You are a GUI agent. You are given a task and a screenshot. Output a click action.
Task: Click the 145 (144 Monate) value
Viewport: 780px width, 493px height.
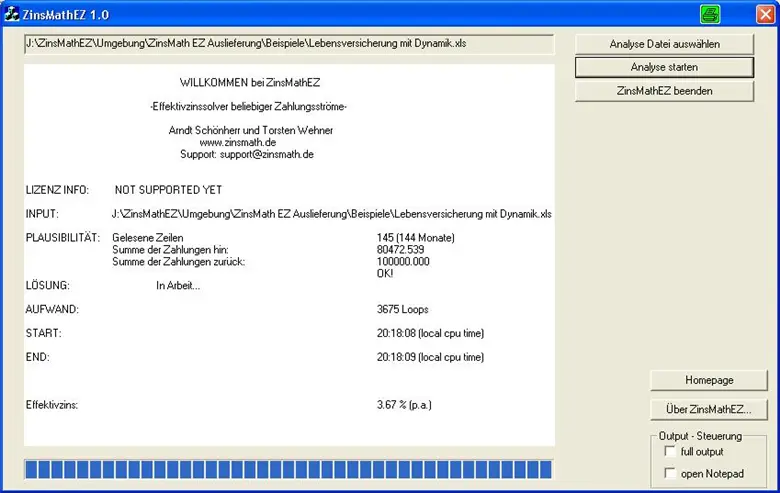pyautogui.click(x=415, y=238)
